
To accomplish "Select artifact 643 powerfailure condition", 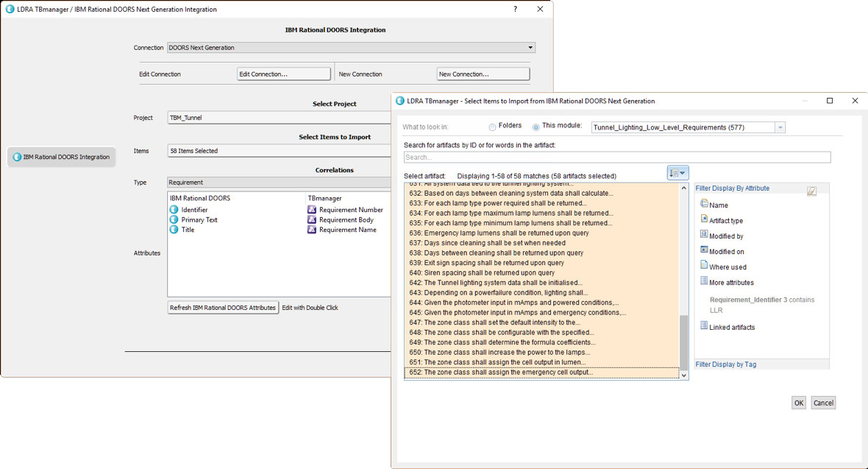I will pyautogui.click(x=541, y=293).
